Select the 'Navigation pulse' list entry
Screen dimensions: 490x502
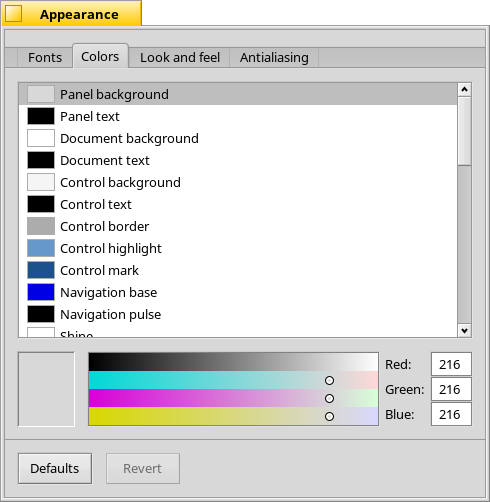coord(238,314)
